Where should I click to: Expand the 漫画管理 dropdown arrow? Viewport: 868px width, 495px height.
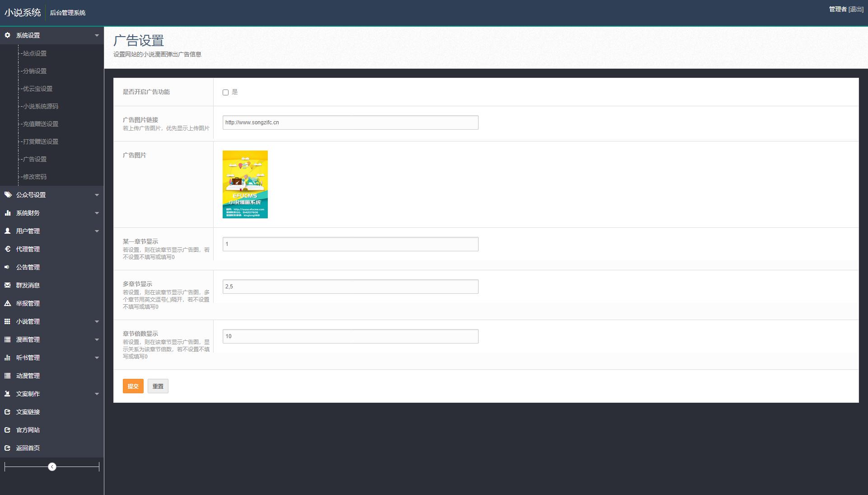pos(97,339)
